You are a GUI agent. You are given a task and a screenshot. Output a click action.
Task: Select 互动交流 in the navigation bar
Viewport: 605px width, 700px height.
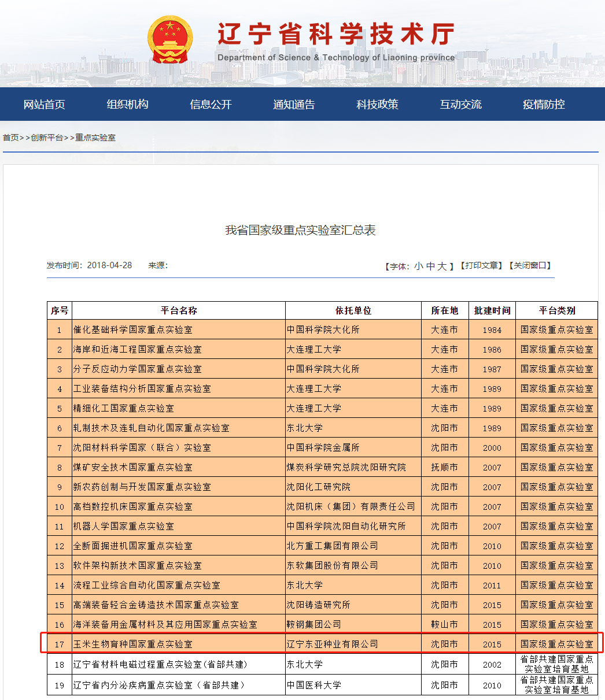tap(460, 105)
